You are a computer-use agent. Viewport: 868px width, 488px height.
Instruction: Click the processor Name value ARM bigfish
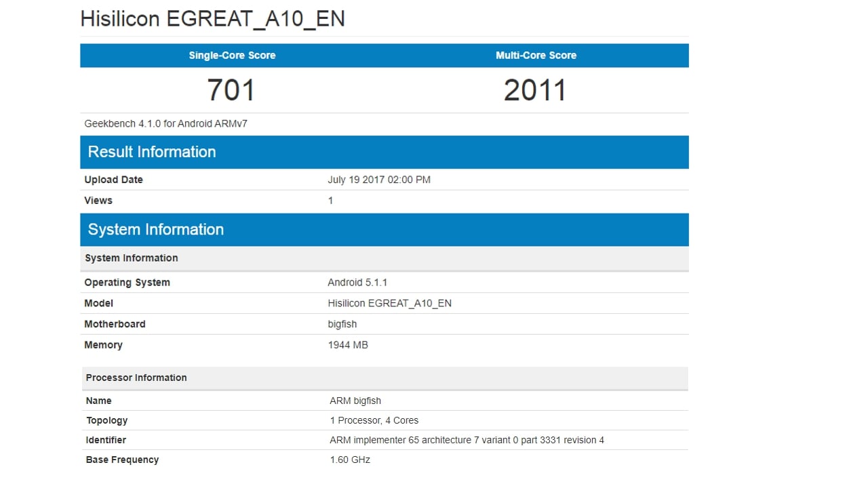(355, 401)
